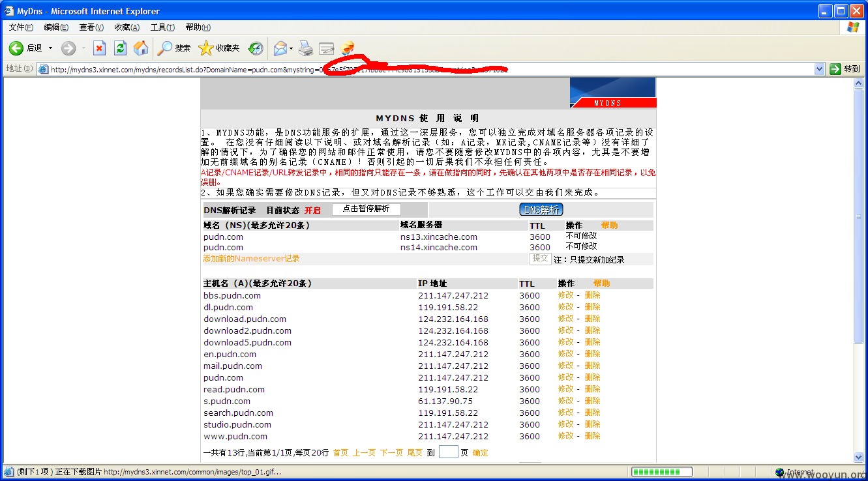Screen dimensions: 868x481
Task: Click the MYDNS logo banner image
Action: click(613, 93)
